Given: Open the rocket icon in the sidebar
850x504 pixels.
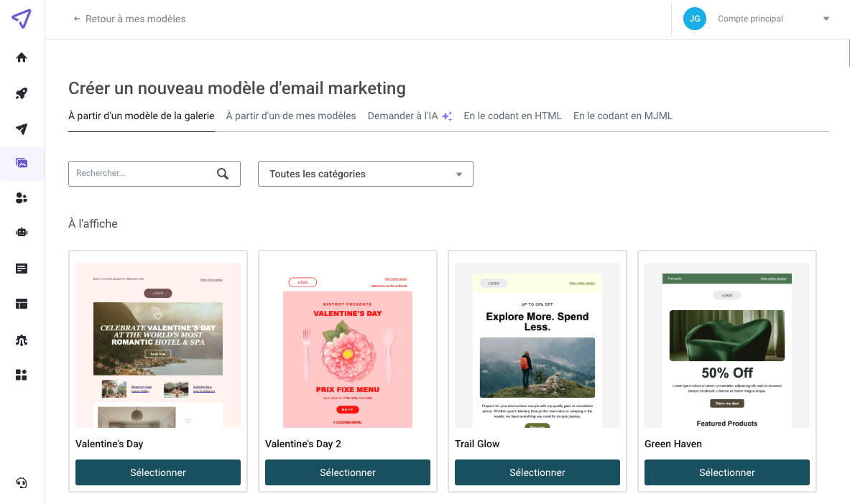Looking at the screenshot, I should tap(22, 93).
